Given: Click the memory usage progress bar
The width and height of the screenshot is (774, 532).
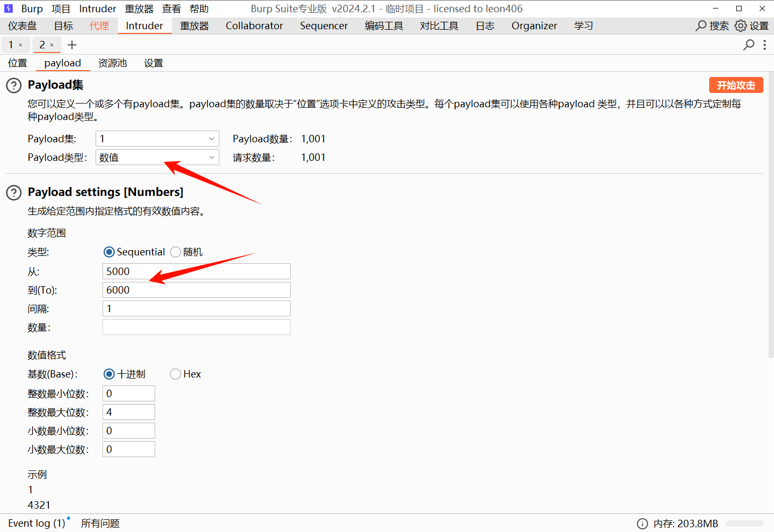Looking at the screenshot, I should tap(744, 524).
